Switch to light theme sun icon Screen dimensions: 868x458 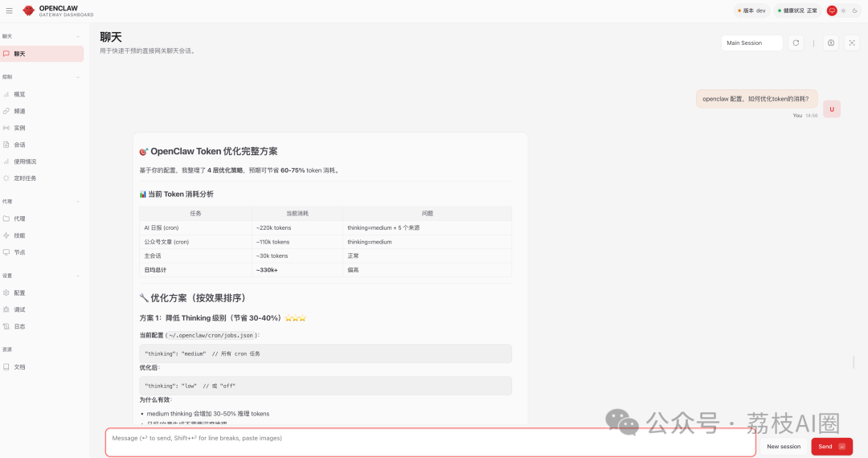[x=843, y=10]
